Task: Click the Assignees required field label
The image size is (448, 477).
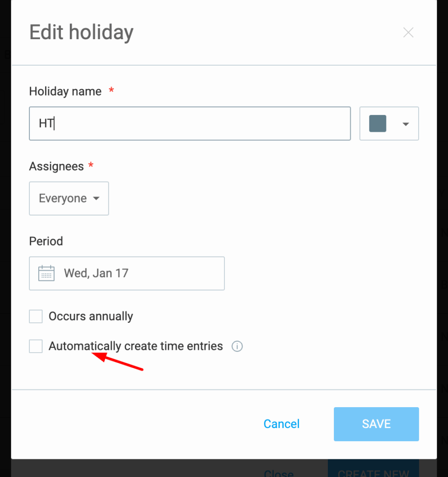Action: pyautogui.click(x=57, y=166)
